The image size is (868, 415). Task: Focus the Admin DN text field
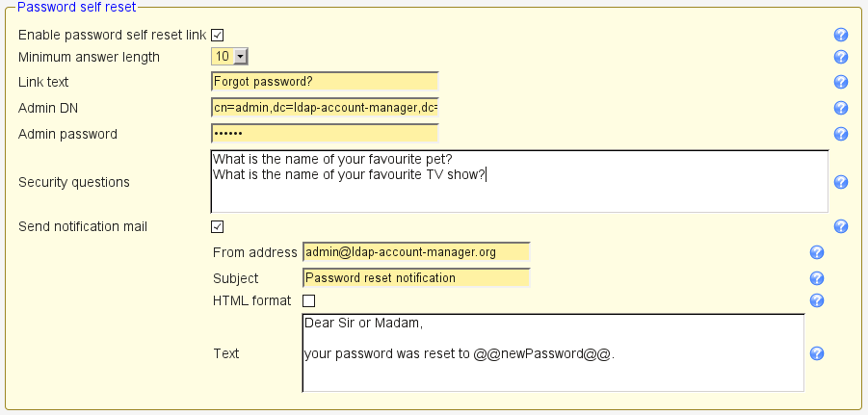pos(325,108)
